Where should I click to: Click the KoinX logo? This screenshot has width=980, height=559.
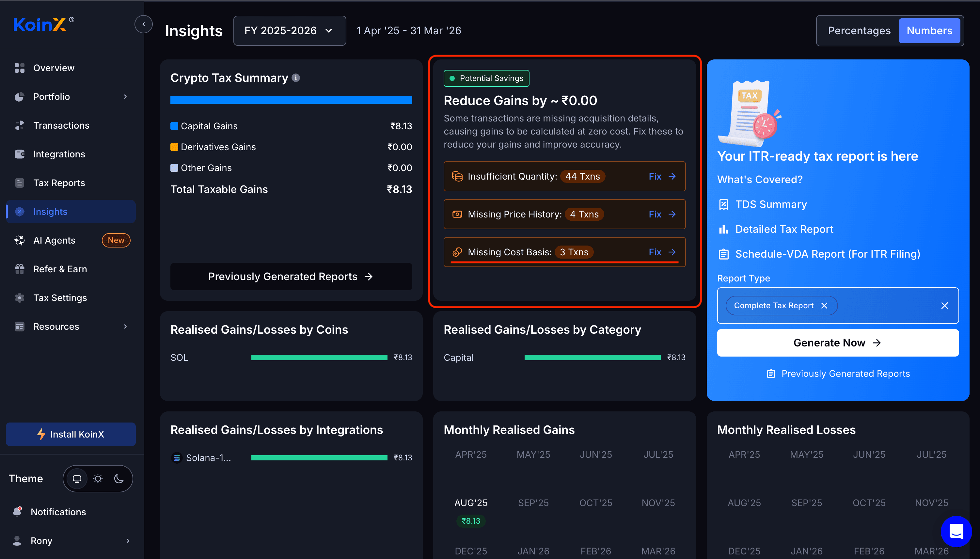tap(43, 24)
